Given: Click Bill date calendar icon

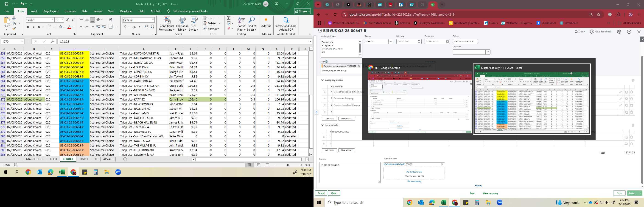Looking at the screenshot, I should click(419, 42).
